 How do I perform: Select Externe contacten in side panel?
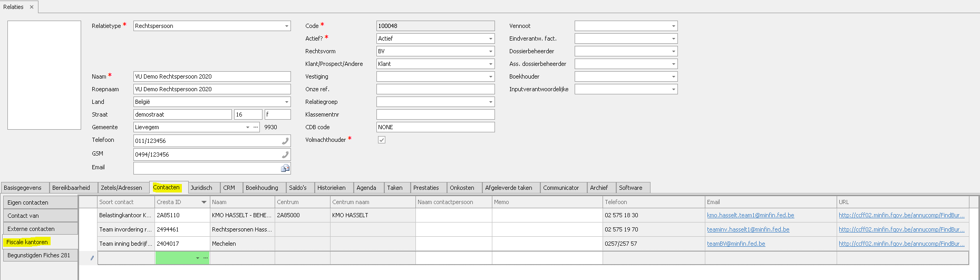point(31,229)
